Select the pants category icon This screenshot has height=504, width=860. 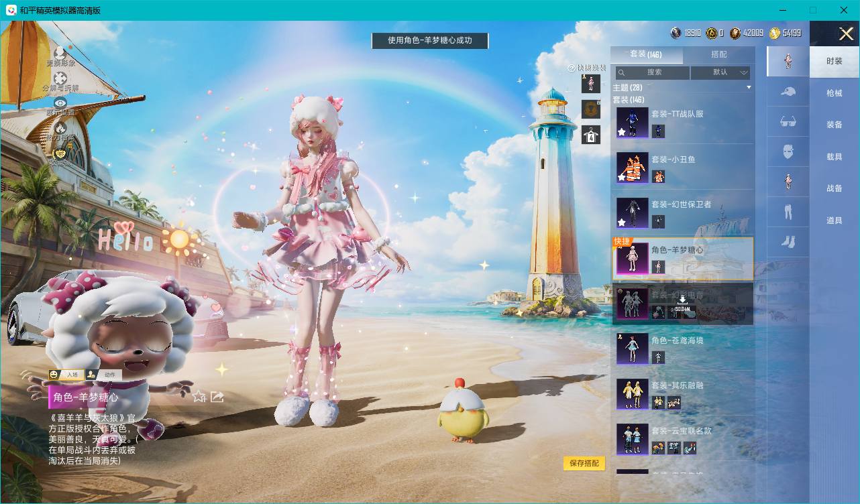[788, 212]
